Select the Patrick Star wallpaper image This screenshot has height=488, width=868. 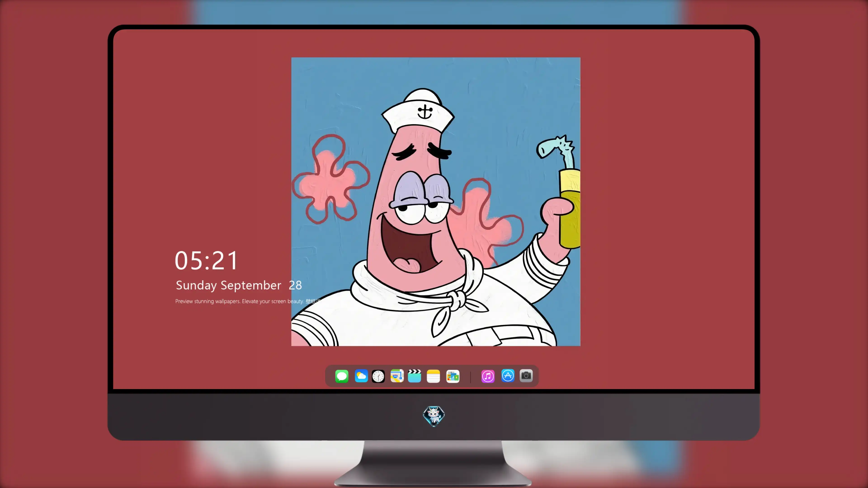(436, 201)
